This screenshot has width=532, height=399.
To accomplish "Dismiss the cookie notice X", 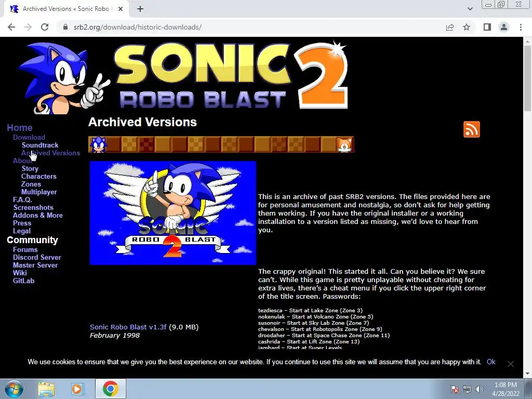I will coord(510,364).
